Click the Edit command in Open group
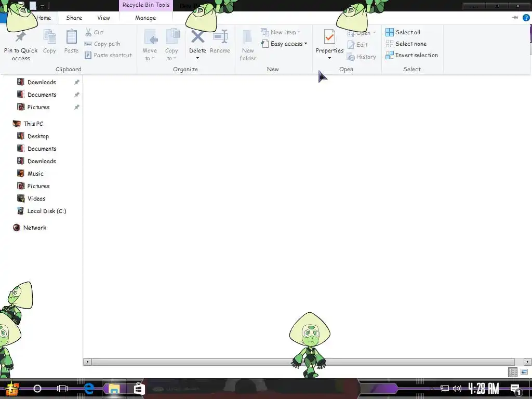 pyautogui.click(x=357, y=45)
